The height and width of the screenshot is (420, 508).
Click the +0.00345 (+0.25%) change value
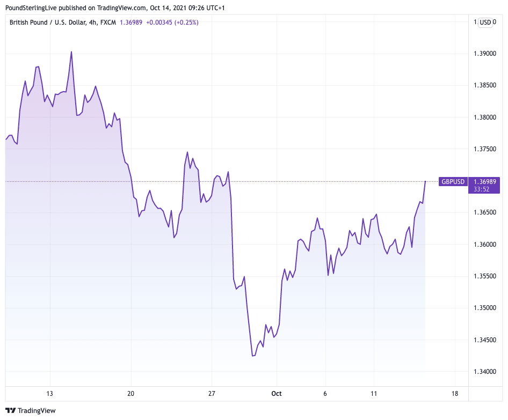172,22
